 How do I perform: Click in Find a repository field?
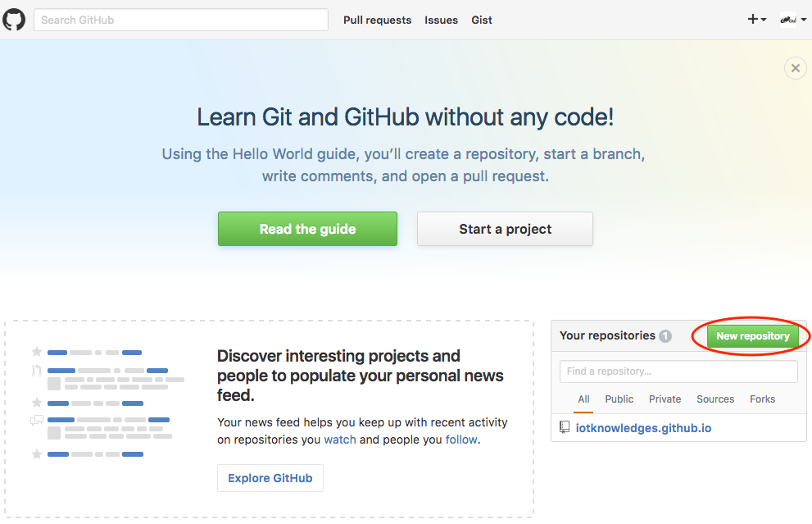coord(678,371)
